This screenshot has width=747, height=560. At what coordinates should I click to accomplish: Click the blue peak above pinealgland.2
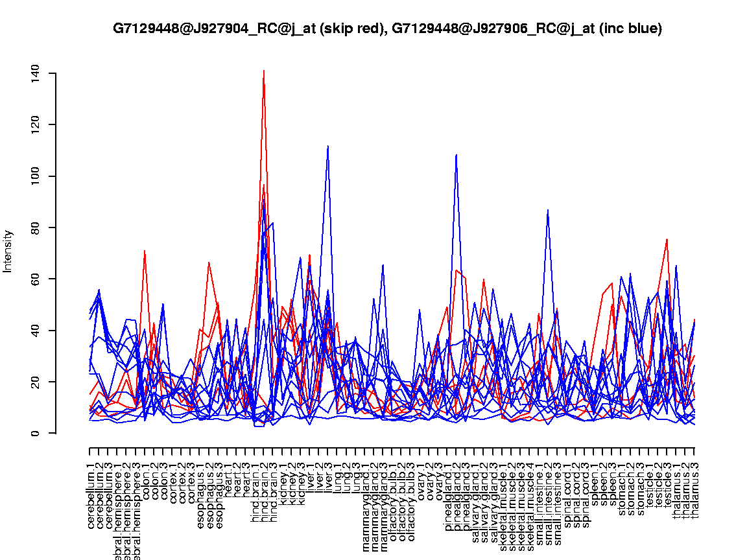(x=456, y=155)
